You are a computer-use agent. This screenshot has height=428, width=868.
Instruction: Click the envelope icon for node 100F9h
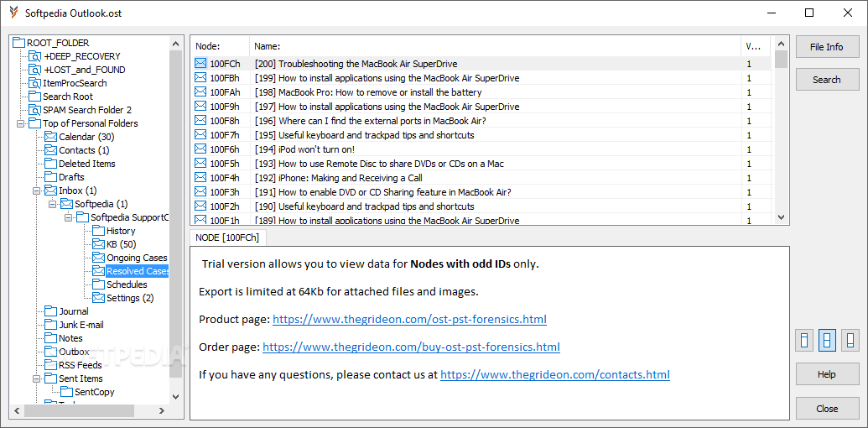(200, 107)
